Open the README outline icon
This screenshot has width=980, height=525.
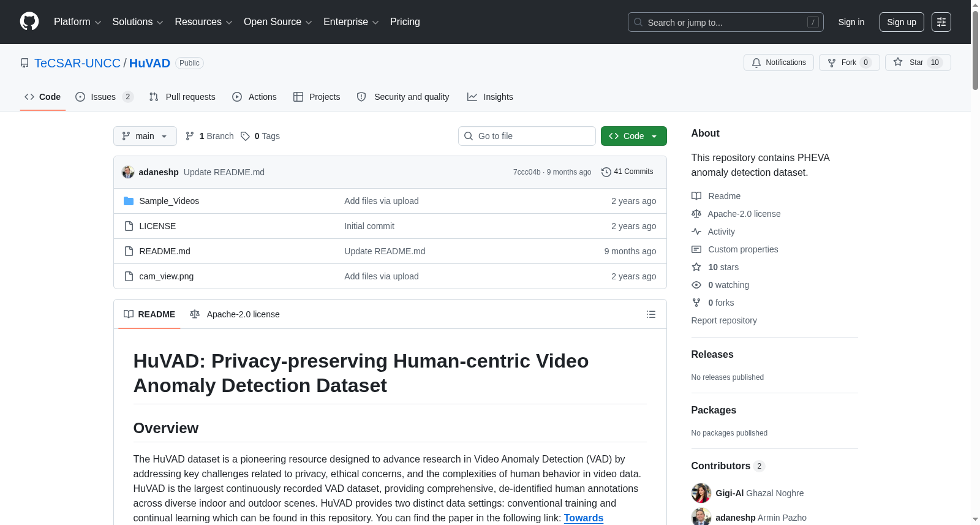pos(651,314)
